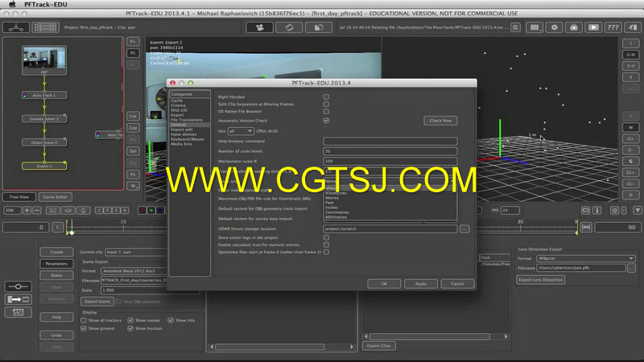Image resolution: width=644 pixels, height=362 pixels.
Task: Select the Keyboard/Mouse category
Action: [x=188, y=139]
